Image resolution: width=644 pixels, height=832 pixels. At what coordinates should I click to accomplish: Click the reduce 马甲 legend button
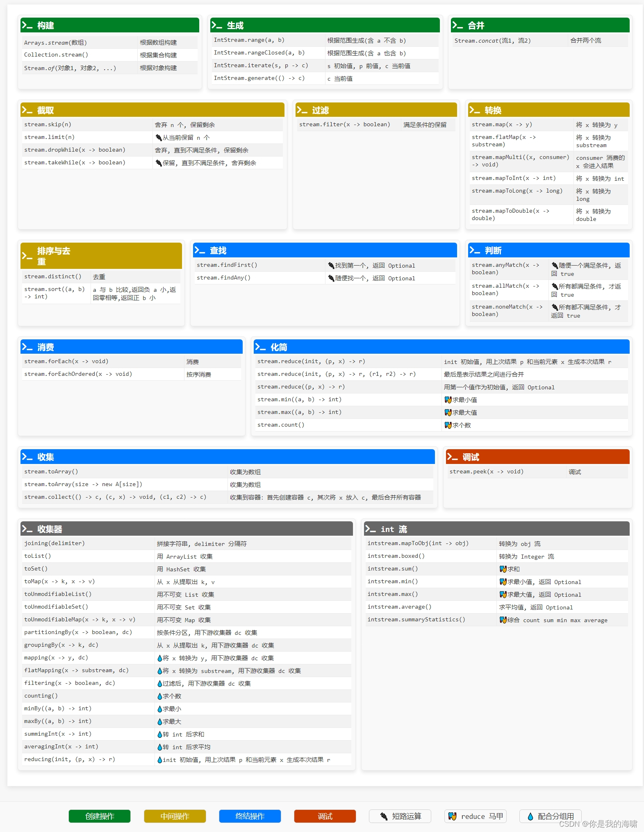(x=476, y=816)
